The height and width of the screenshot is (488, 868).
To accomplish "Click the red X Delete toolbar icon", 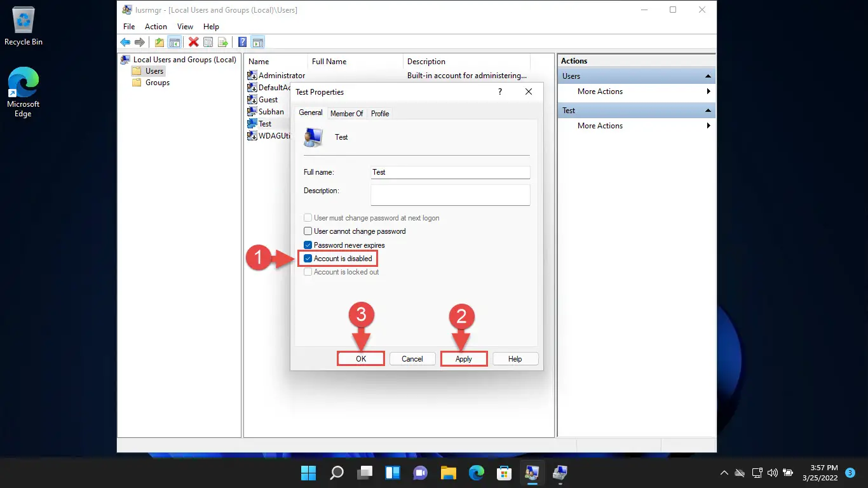I will [x=194, y=43].
